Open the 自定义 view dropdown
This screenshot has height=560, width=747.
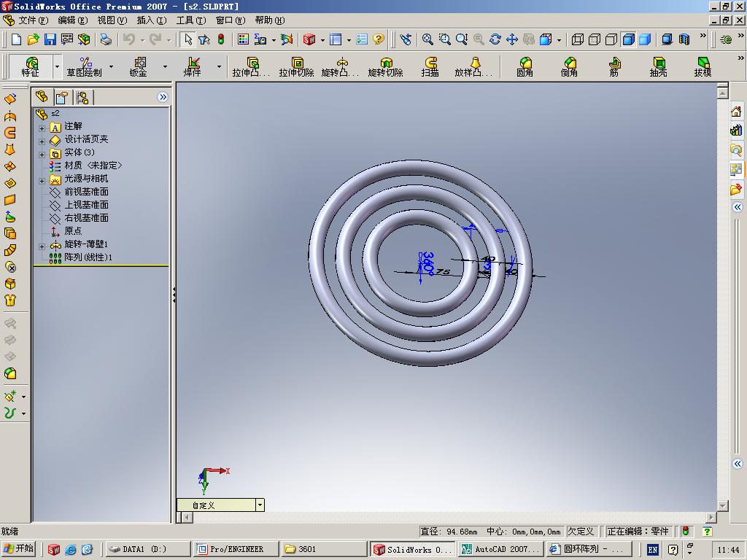(x=259, y=505)
